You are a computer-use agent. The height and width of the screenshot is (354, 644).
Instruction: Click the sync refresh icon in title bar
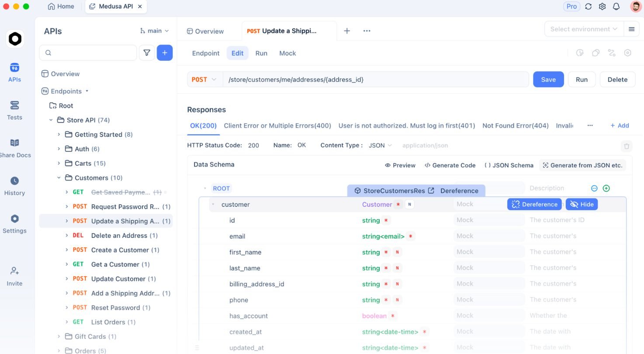coord(588,7)
